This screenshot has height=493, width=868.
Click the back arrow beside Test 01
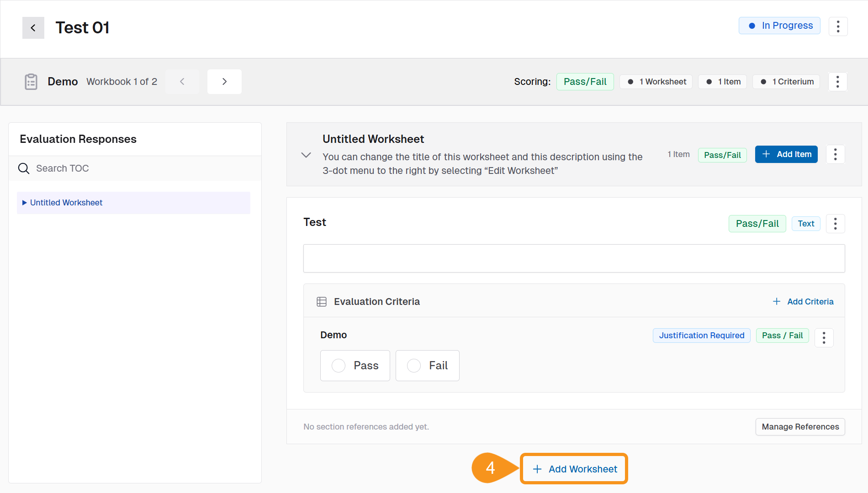click(x=33, y=27)
